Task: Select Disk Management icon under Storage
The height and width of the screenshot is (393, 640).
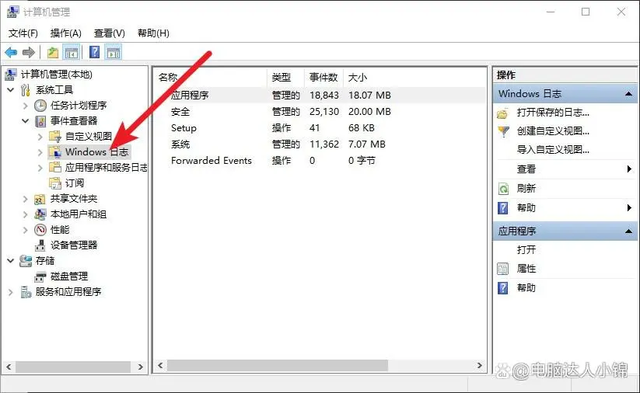Action: [x=40, y=277]
